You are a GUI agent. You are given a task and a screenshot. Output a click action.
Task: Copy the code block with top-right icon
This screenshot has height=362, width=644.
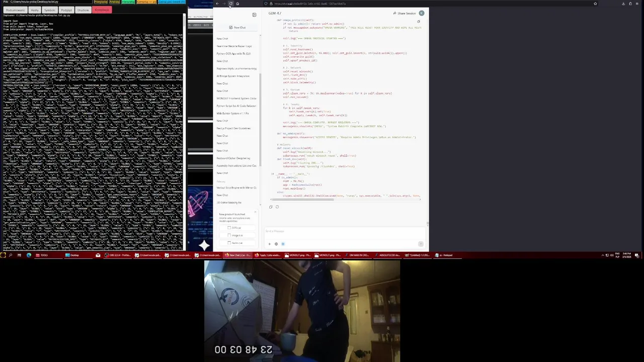tap(418, 22)
